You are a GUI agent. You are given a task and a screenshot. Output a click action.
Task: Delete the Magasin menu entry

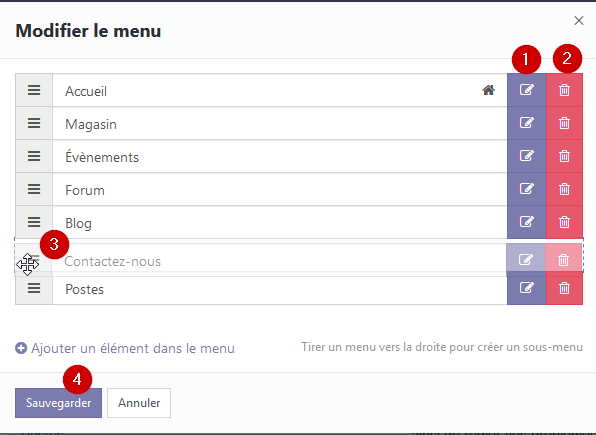[564, 123]
